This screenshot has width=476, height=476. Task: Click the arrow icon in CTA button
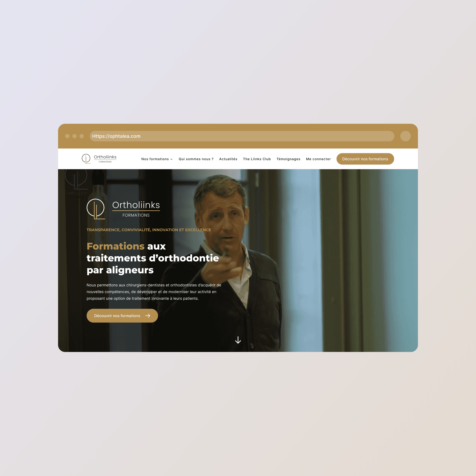[149, 316]
